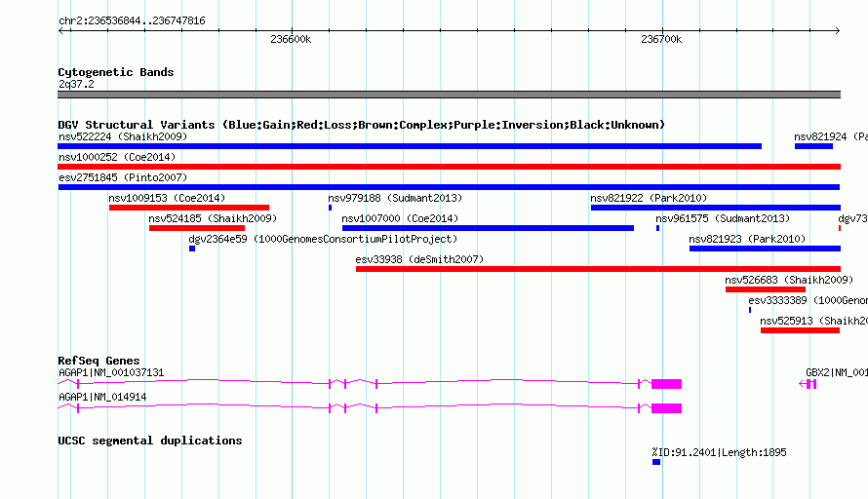Click the RefSeq Genes track title
The image size is (868, 499).
coord(99,361)
